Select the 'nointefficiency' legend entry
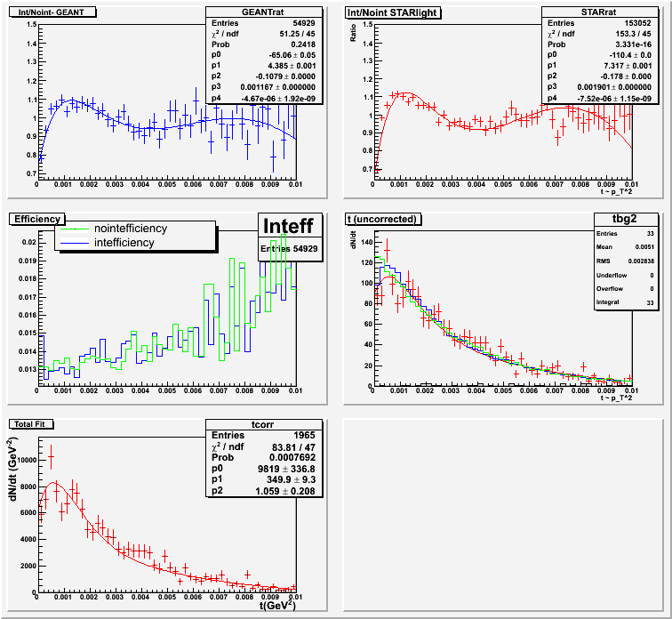672x619 pixels. click(130, 229)
